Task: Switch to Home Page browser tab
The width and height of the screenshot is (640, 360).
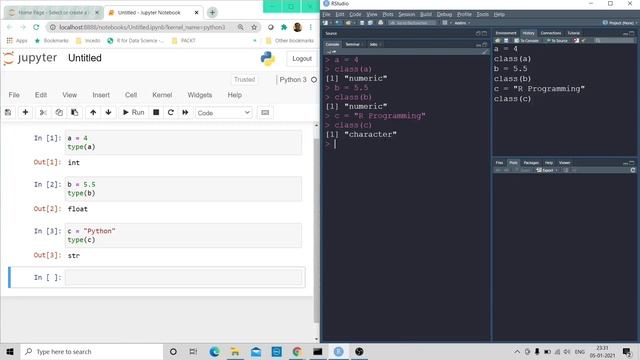Action: click(x=53, y=13)
